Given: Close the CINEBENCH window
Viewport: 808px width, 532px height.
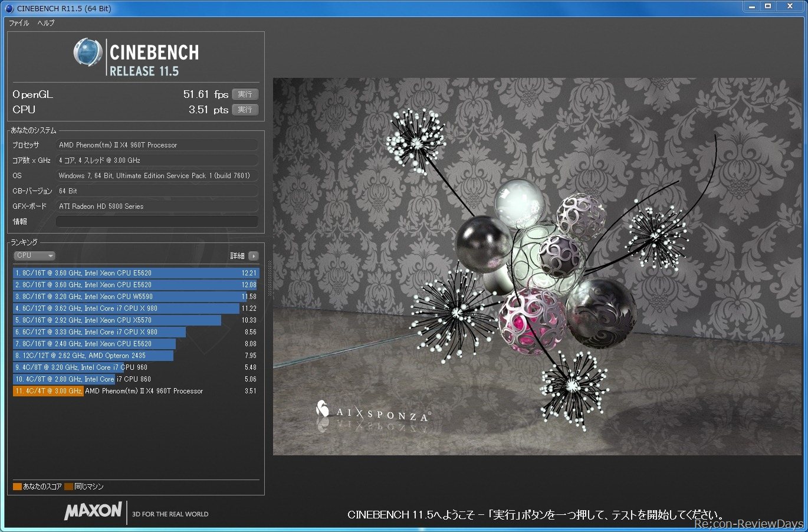Looking at the screenshot, I should point(790,6).
